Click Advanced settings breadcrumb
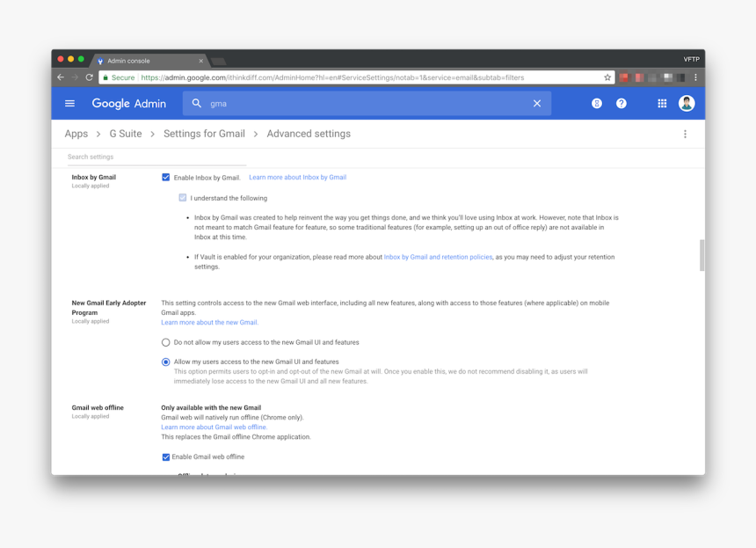The height and width of the screenshot is (548, 756). coord(309,134)
